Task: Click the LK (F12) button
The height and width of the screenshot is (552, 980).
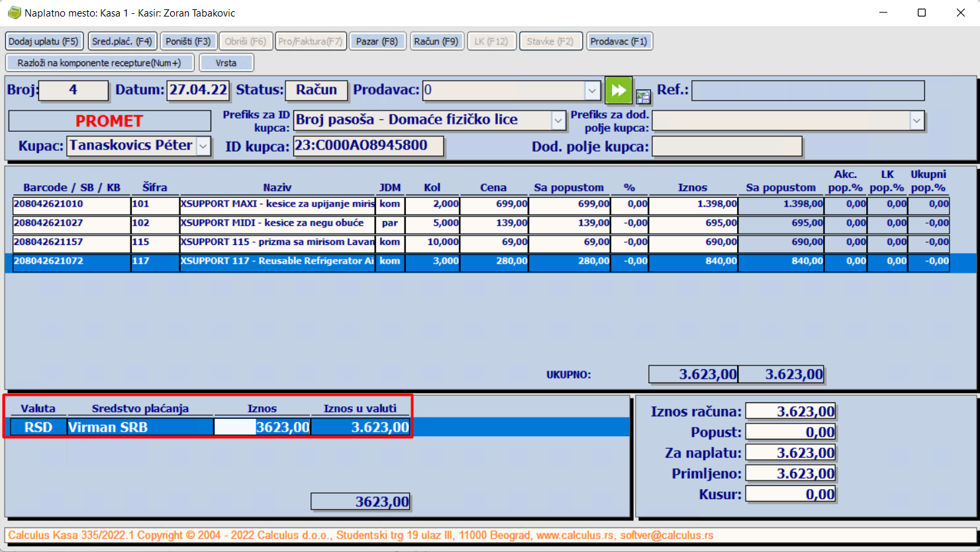Action: pyautogui.click(x=491, y=41)
